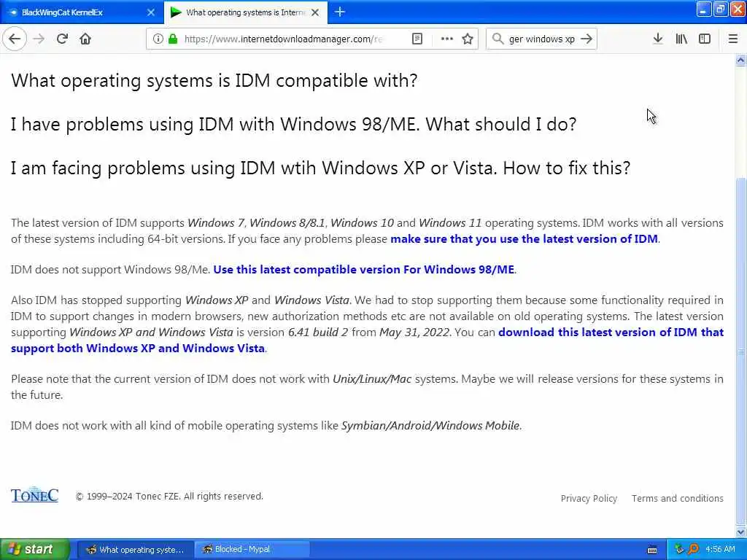Click the Tonec logo
747x560 pixels.
(34, 495)
